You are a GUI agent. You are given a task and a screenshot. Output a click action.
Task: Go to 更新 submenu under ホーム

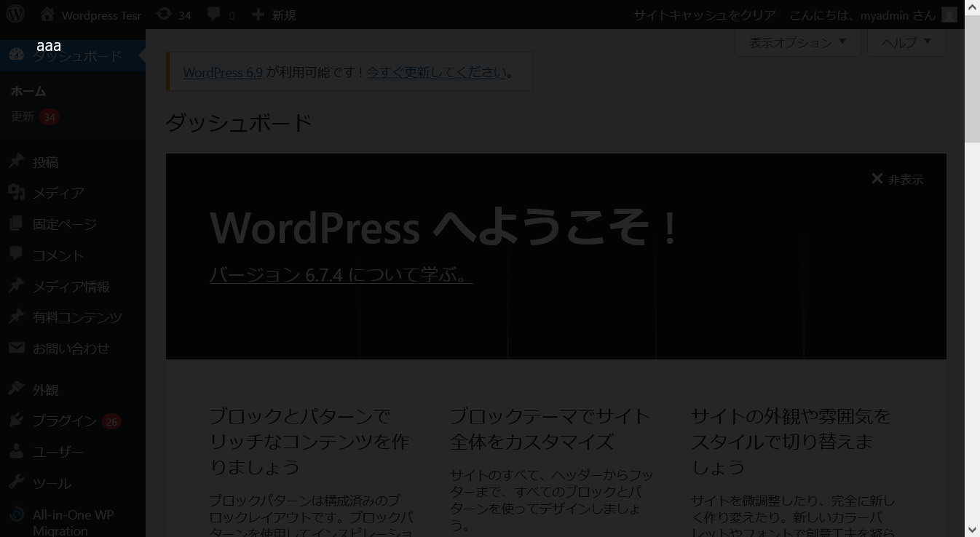pyautogui.click(x=23, y=116)
